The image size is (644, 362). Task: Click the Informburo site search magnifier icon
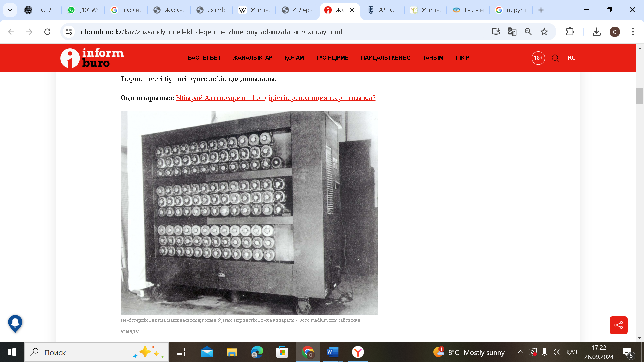click(x=555, y=58)
